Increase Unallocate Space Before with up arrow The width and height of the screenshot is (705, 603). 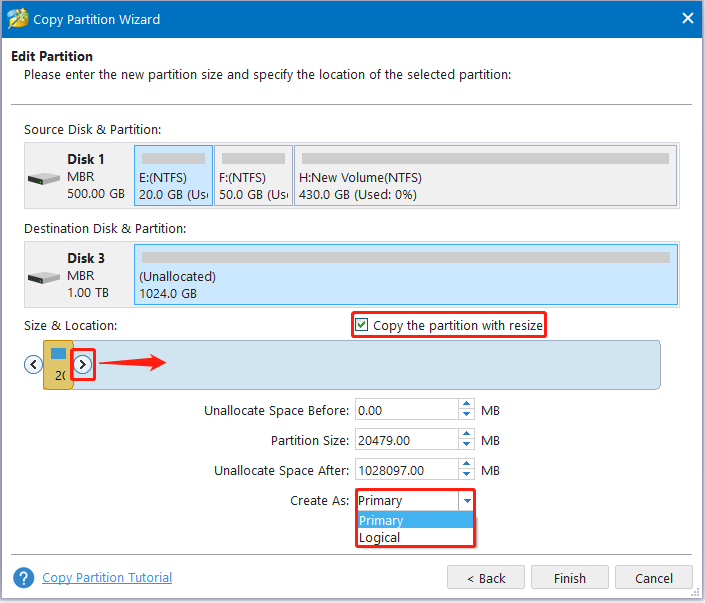pyautogui.click(x=466, y=404)
